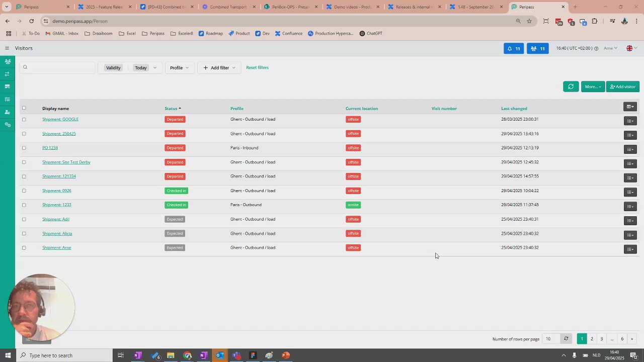
Task: Open PowerPoint from the Windows taskbar
Action: pyautogui.click(x=285, y=355)
